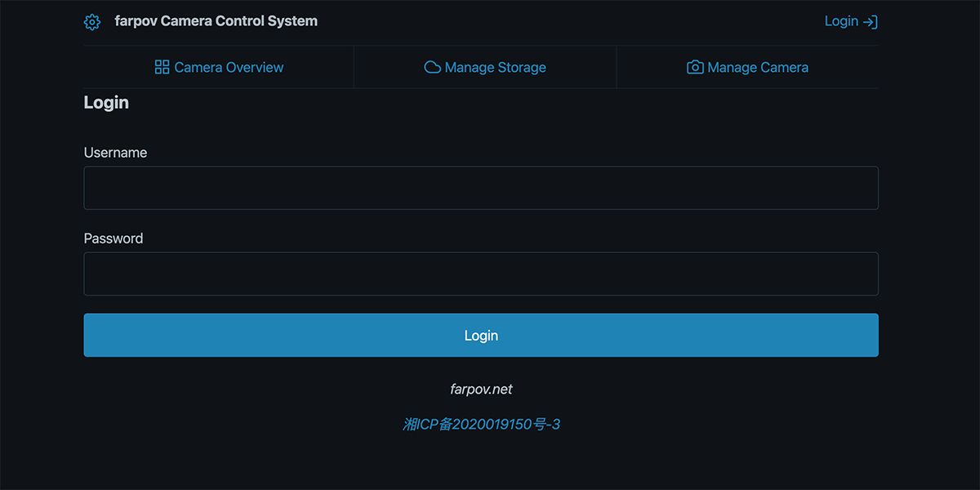Click the camera icon for Manage Camera

click(x=695, y=67)
